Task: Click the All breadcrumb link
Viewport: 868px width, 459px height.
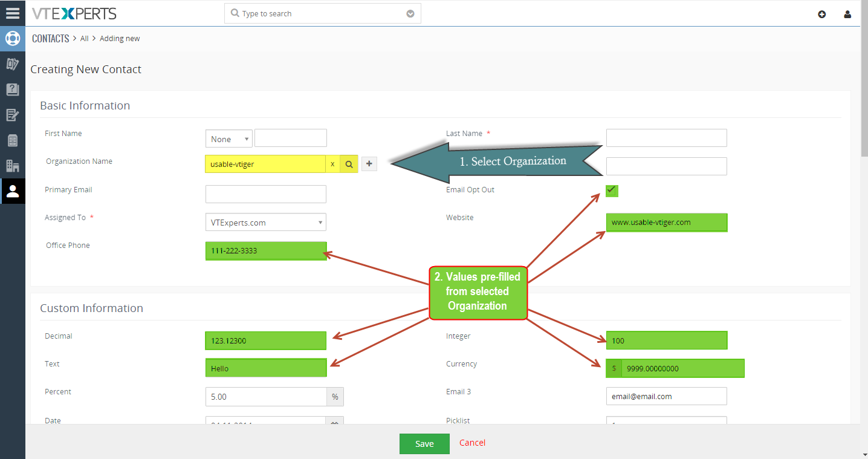Action: (85, 38)
